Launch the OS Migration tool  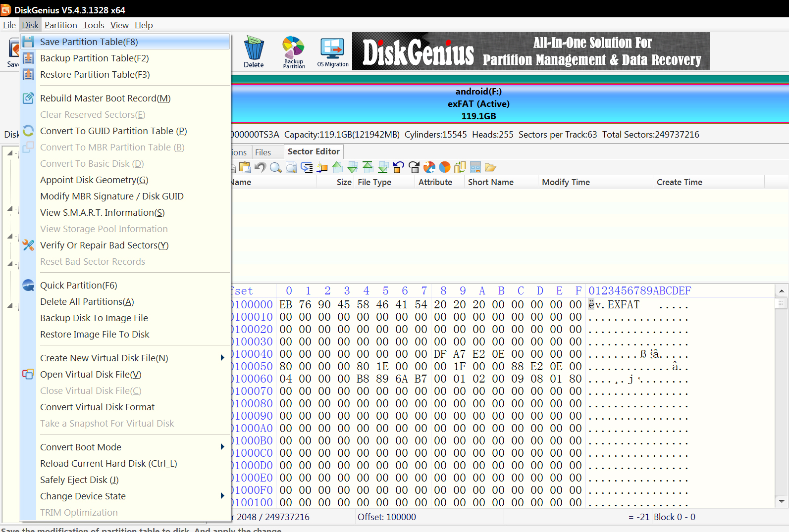pyautogui.click(x=333, y=51)
